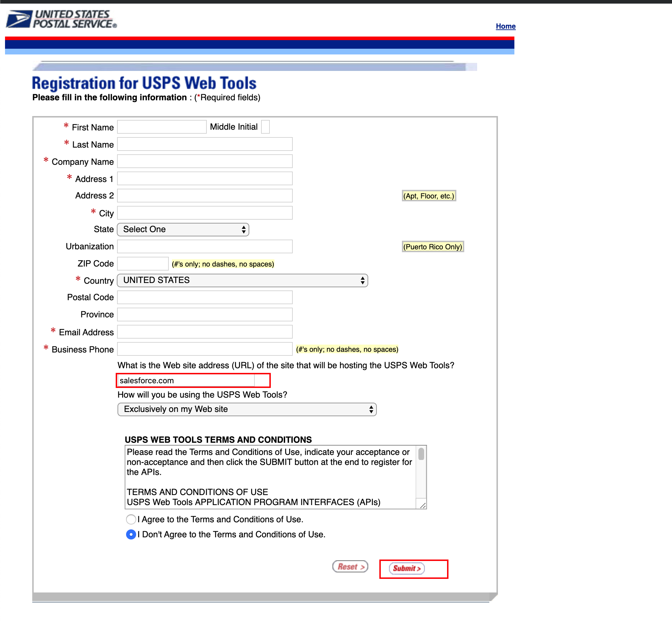
Task: Click the Address 1 field
Action: point(205,178)
